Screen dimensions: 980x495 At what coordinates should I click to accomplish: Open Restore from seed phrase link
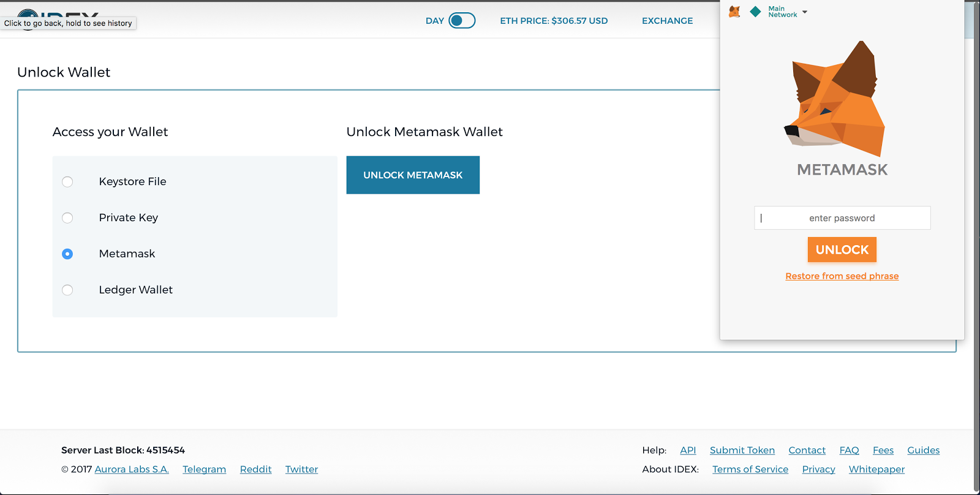(x=842, y=276)
